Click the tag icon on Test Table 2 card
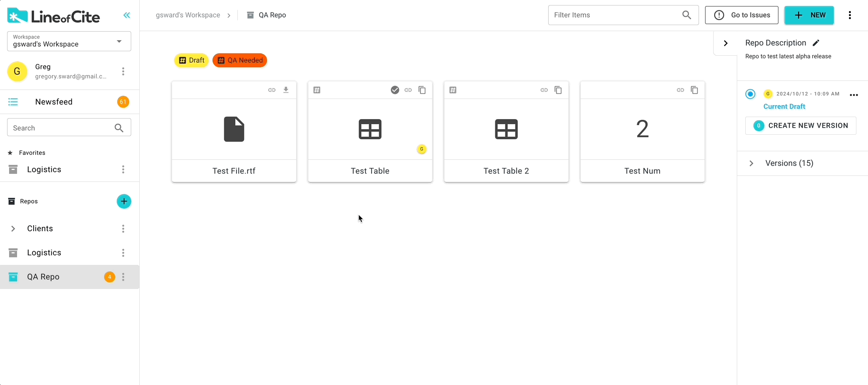868x385 pixels. [x=453, y=90]
